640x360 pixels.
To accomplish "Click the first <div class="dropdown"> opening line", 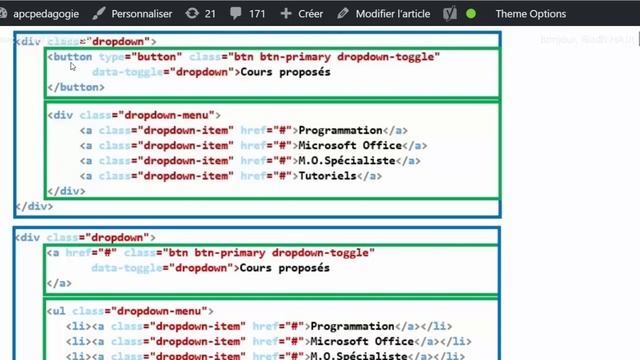I will tap(86, 42).
